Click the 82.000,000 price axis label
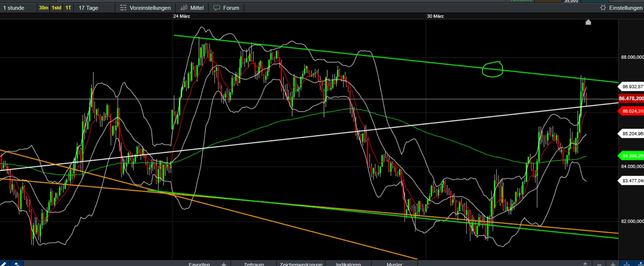The height and width of the screenshot is (266, 644). coord(632,221)
